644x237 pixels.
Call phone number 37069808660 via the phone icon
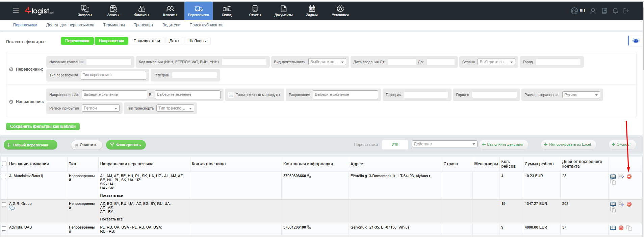pyautogui.click(x=309, y=176)
